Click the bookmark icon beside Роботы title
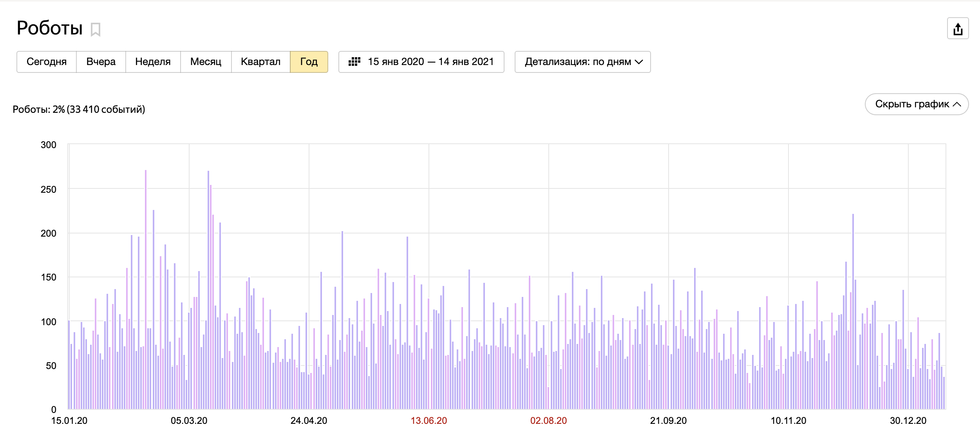Image resolution: width=980 pixels, height=445 pixels. pyautogui.click(x=96, y=29)
